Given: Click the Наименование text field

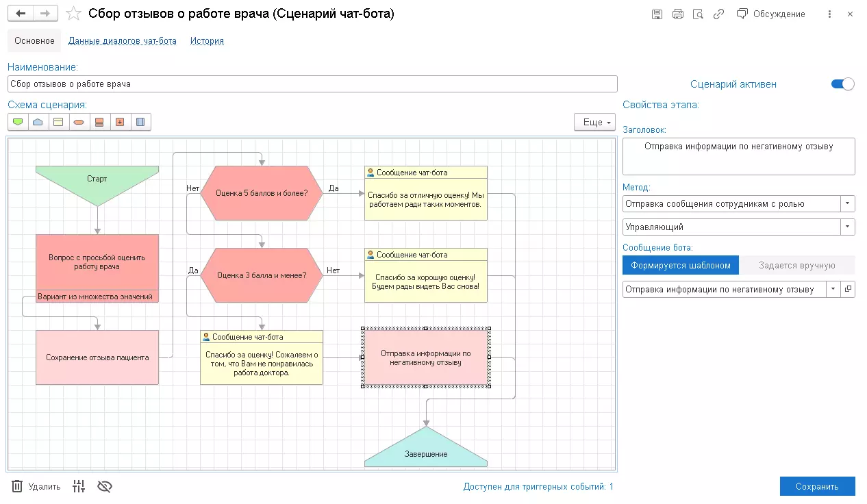Looking at the screenshot, I should point(312,84).
